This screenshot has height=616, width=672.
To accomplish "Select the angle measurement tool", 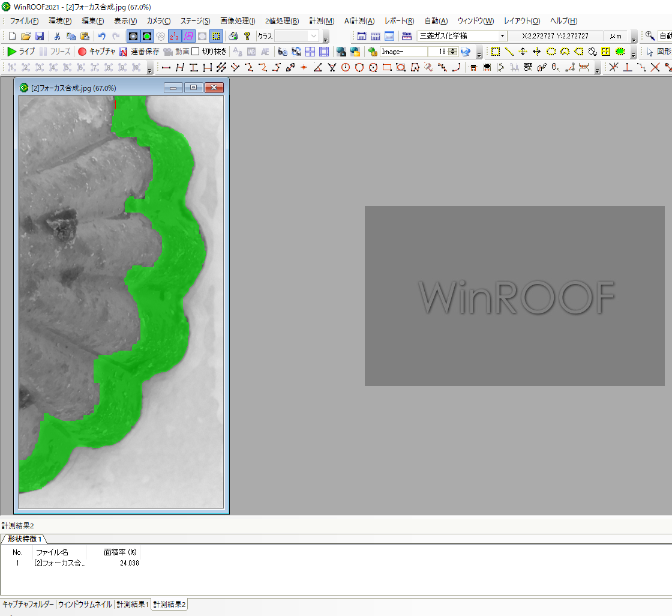I will (x=317, y=67).
